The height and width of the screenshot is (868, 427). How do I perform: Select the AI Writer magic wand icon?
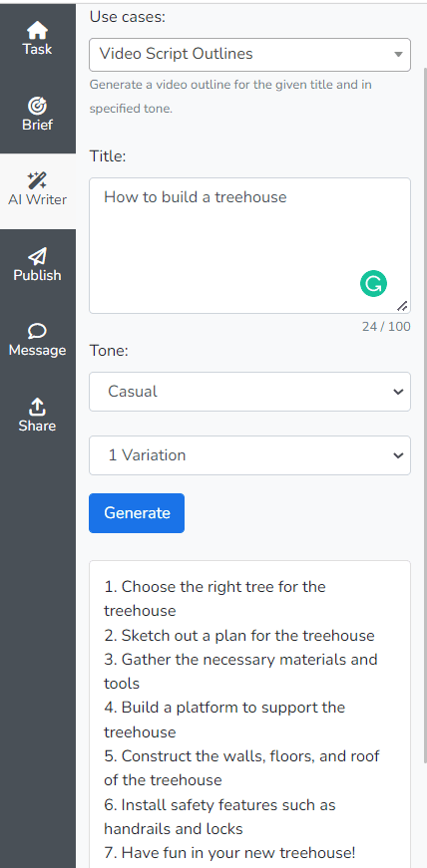tap(37, 180)
